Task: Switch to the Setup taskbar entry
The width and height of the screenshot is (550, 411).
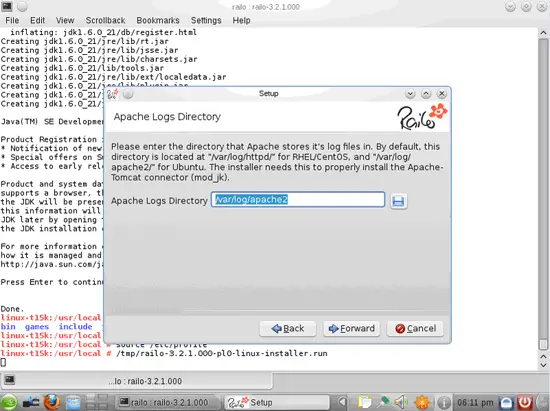Action: pyautogui.click(x=276, y=402)
